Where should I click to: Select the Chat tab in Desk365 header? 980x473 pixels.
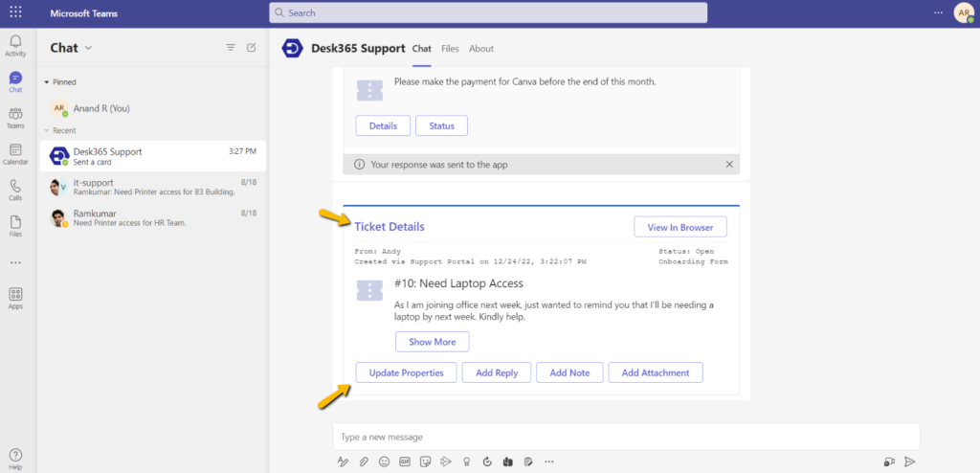422,48
